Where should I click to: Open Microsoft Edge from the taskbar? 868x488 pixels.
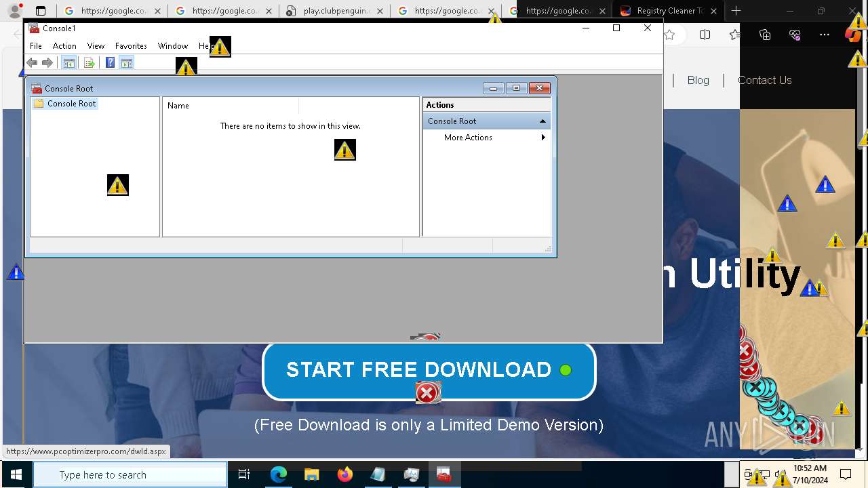tap(279, 474)
